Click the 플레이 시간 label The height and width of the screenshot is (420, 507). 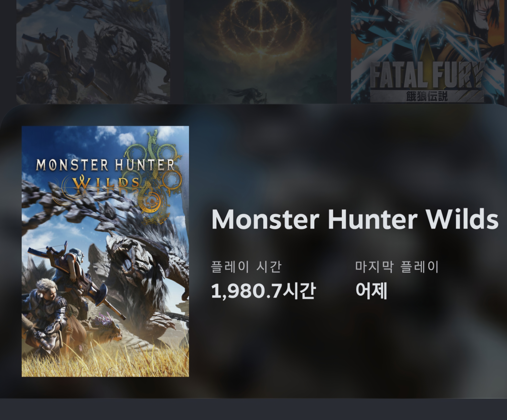tap(246, 267)
